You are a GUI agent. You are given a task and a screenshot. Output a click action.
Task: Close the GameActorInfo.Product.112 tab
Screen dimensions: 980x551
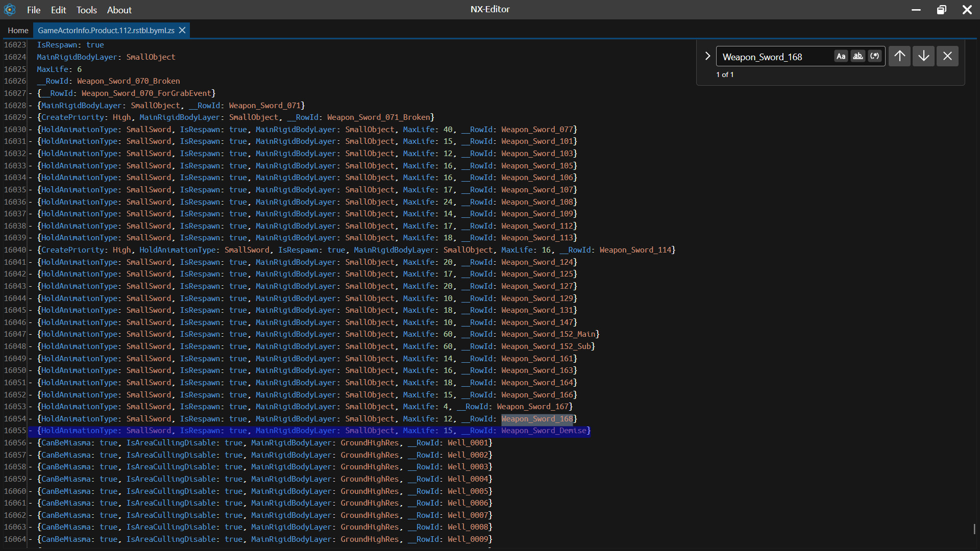coord(182,31)
